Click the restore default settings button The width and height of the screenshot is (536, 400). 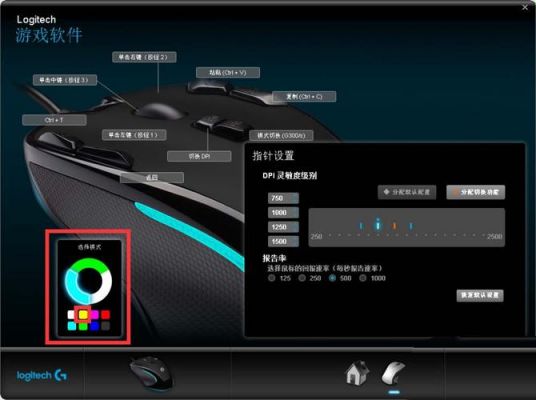click(x=480, y=295)
